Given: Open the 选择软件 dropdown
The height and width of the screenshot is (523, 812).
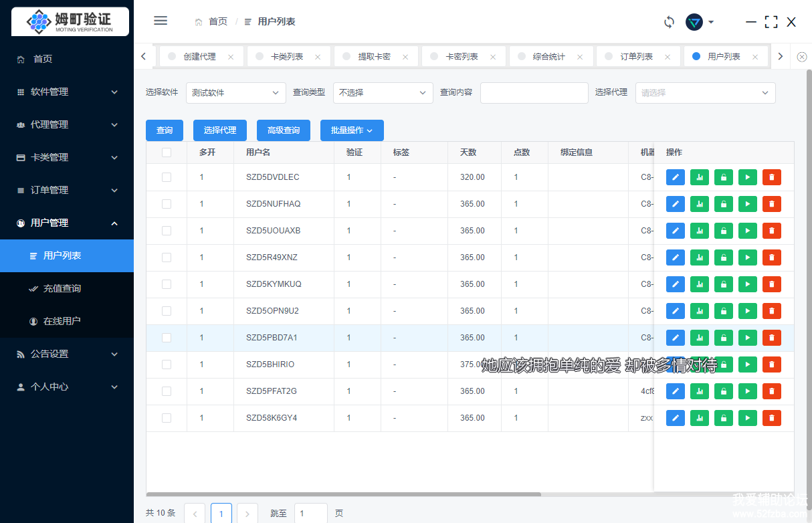Looking at the screenshot, I should tap(235, 93).
